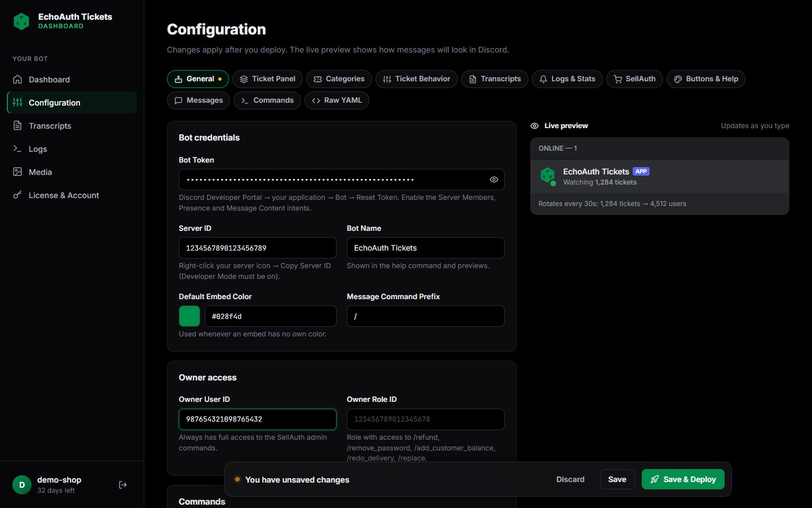
Task: Click the "Updates as you type" text
Action: [x=755, y=126]
